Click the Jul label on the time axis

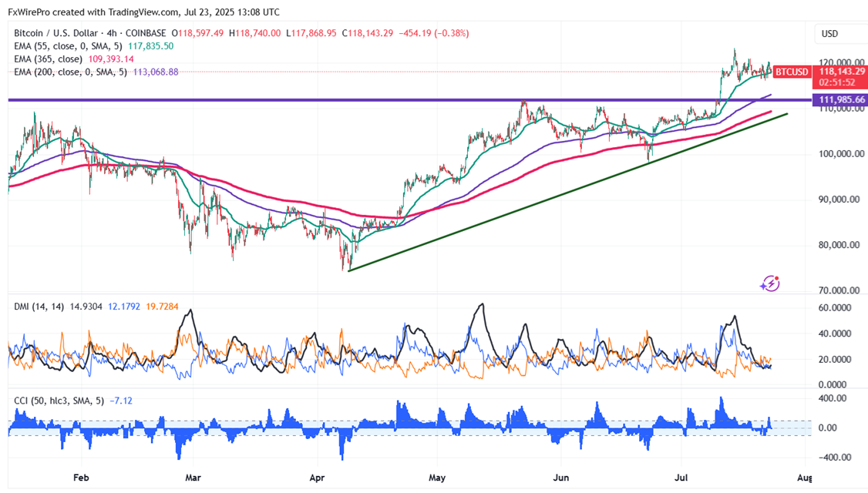[681, 478]
